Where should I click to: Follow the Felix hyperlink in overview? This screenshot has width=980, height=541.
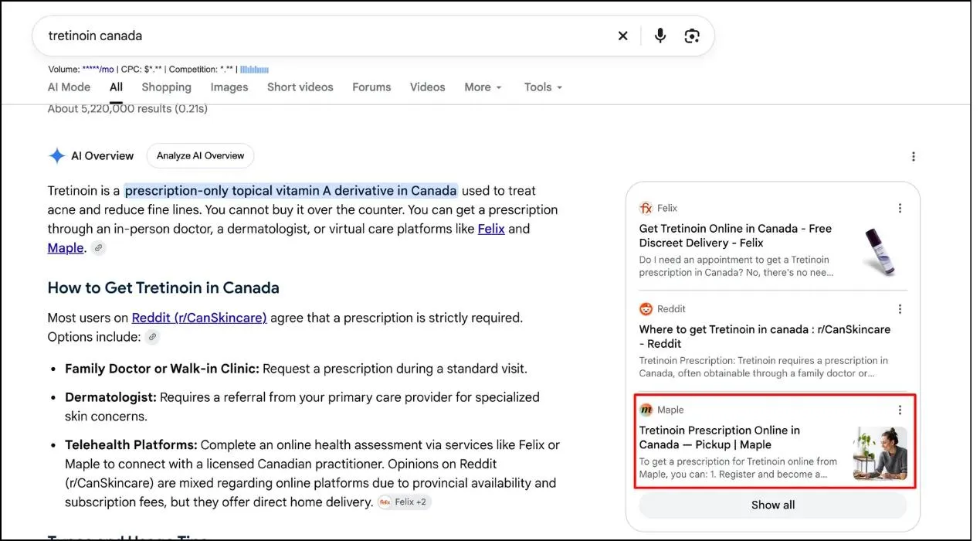(491, 229)
